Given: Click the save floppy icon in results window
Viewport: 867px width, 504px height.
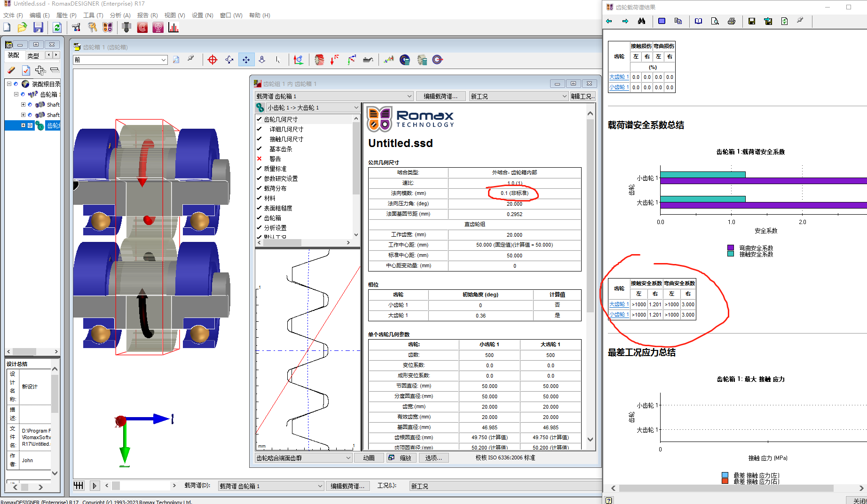Looking at the screenshot, I should click(x=751, y=21).
